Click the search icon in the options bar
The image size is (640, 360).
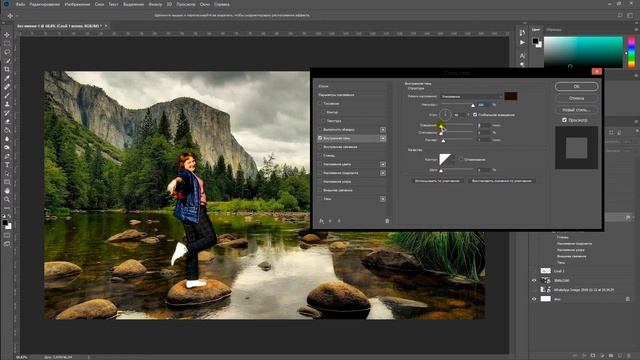[x=620, y=16]
